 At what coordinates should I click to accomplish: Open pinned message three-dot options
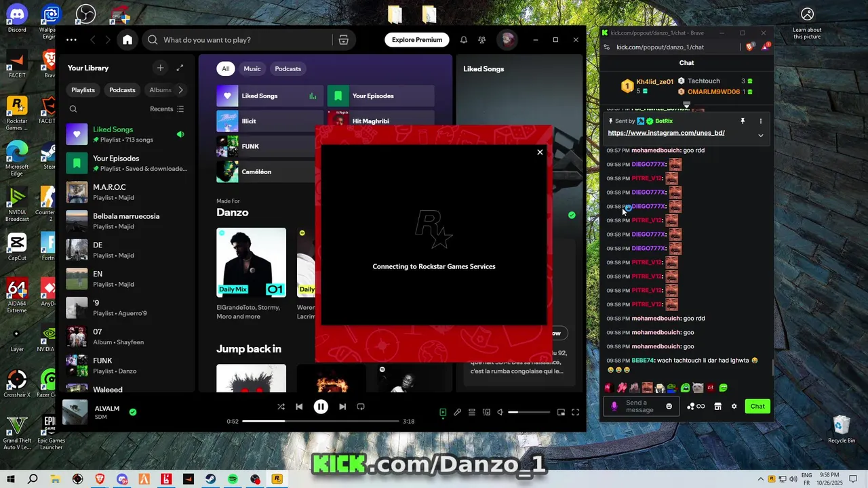[760, 121]
